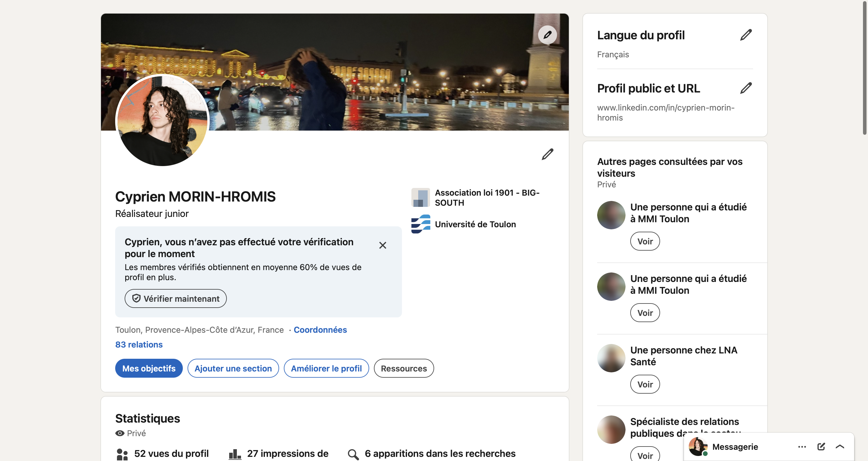The height and width of the screenshot is (461, 868).
Task: Click Vérifier maintenant button
Action: [175, 298]
